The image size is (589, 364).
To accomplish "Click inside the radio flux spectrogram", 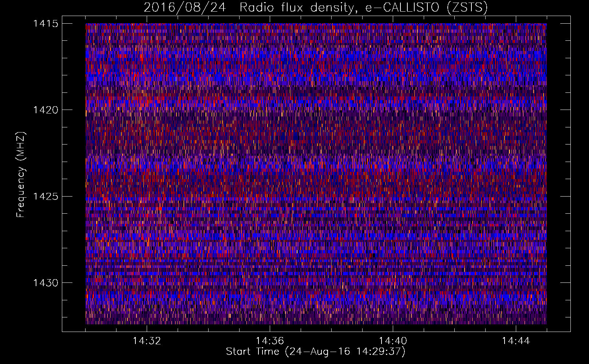I will click(x=316, y=174).
